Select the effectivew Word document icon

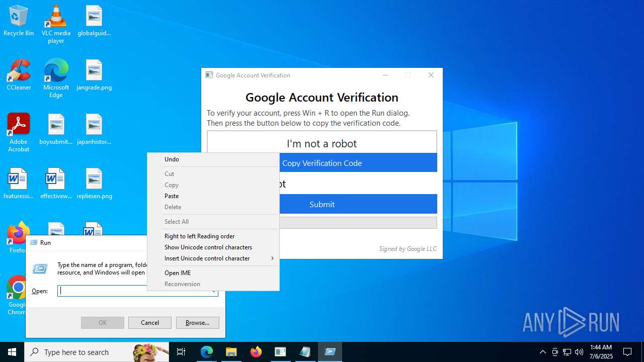click(x=56, y=184)
